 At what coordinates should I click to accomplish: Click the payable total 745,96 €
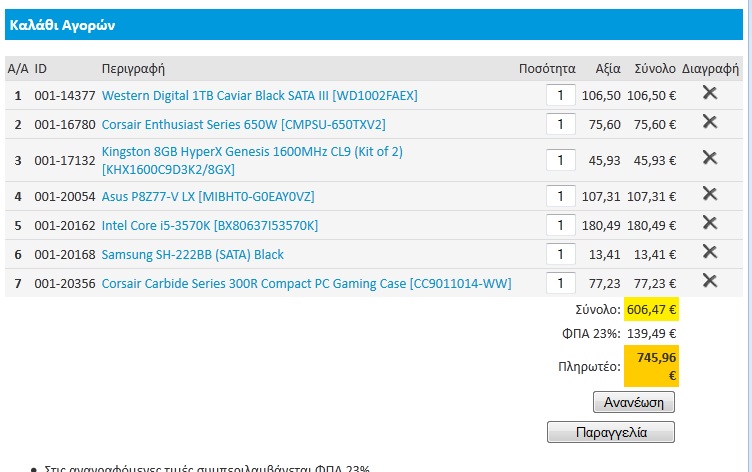[x=651, y=366]
